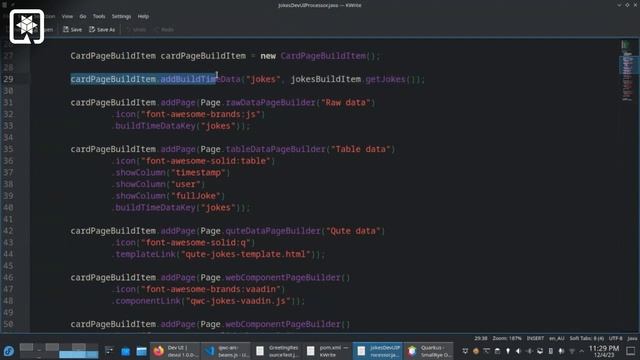Click the cursor position 29:38 in status bar

[481, 338]
